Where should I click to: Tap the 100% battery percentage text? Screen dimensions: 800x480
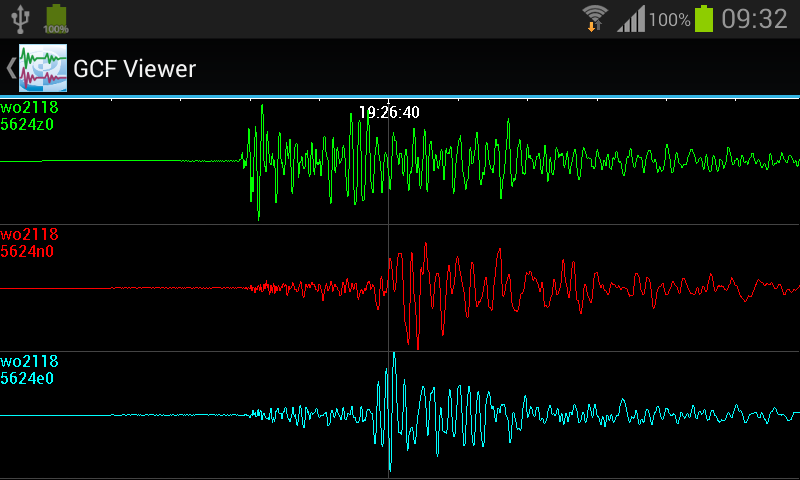click(x=670, y=20)
